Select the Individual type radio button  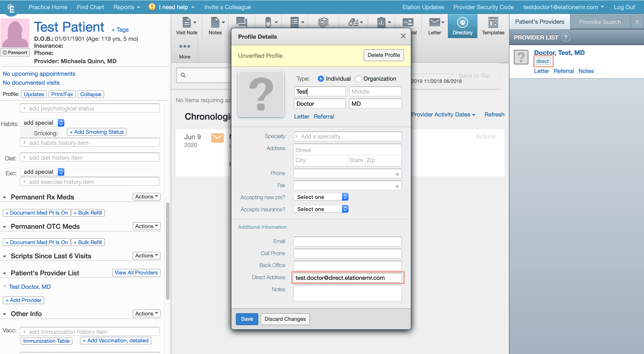tap(320, 79)
